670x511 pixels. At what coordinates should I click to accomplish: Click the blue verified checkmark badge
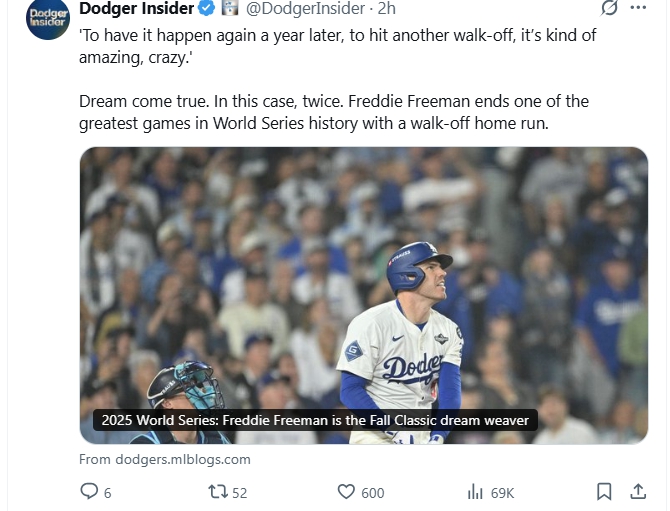pos(207,8)
